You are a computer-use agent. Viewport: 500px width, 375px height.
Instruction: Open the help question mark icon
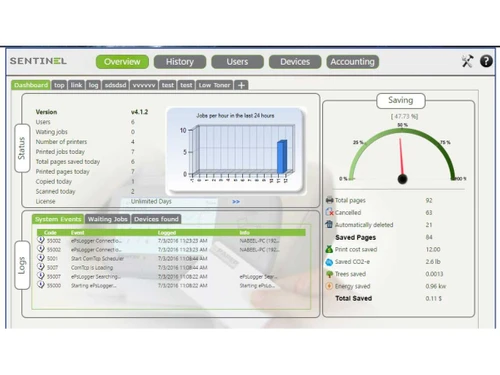click(486, 61)
